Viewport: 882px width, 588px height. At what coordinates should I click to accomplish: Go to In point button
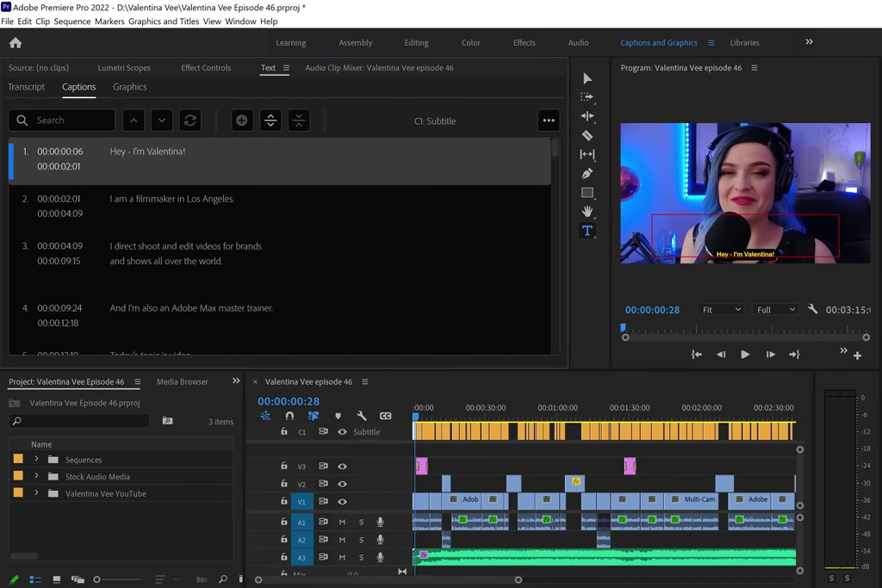click(696, 354)
